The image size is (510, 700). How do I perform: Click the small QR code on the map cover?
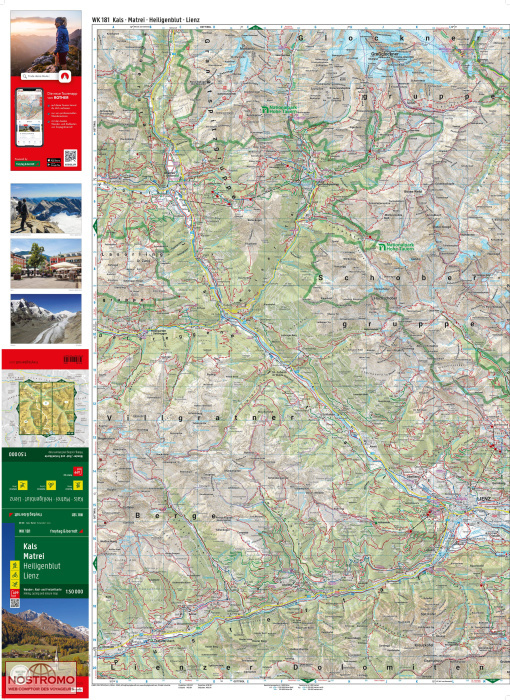point(15,603)
